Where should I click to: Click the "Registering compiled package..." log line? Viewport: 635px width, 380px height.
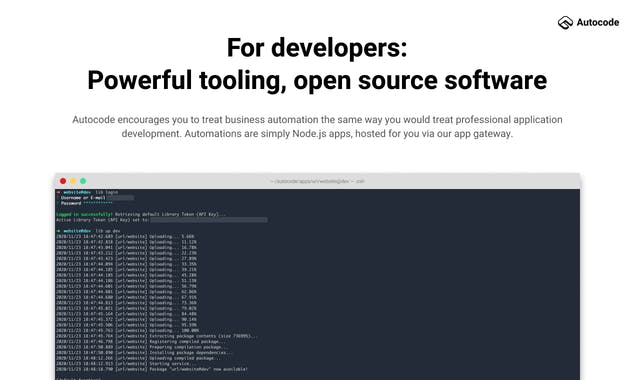click(x=141, y=342)
